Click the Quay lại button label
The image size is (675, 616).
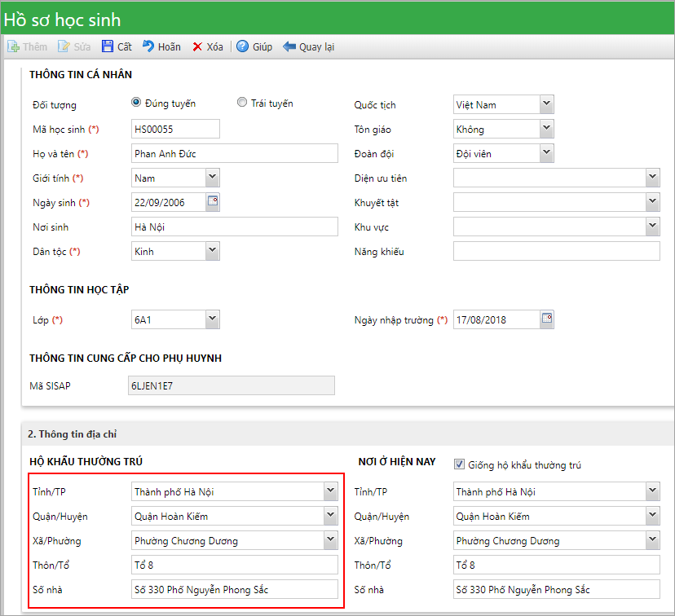tap(317, 47)
